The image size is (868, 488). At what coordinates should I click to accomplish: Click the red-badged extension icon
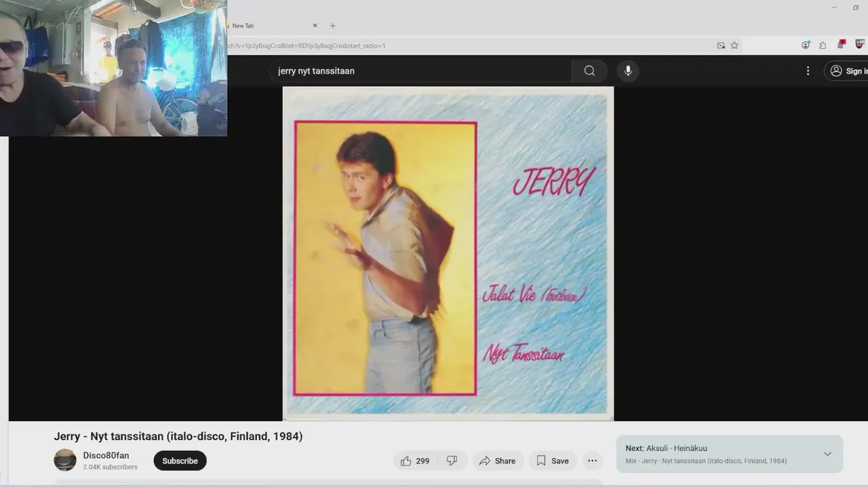pyautogui.click(x=842, y=45)
